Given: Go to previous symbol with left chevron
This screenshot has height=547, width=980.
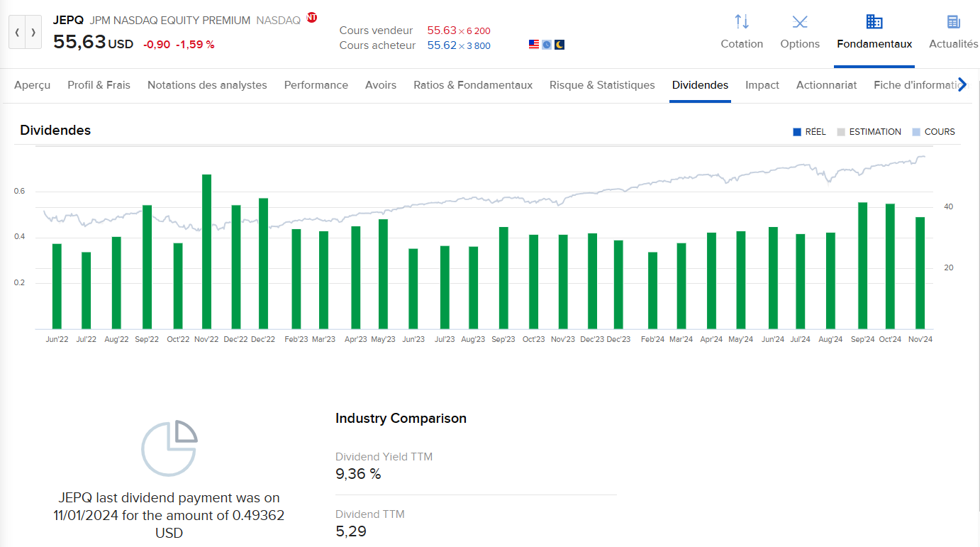Looking at the screenshot, I should point(17,33).
